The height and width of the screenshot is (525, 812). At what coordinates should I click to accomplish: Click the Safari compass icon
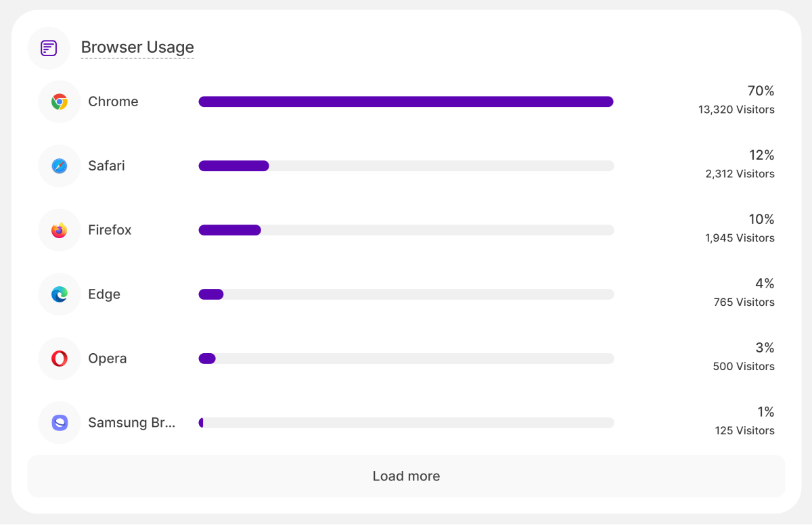click(60, 166)
